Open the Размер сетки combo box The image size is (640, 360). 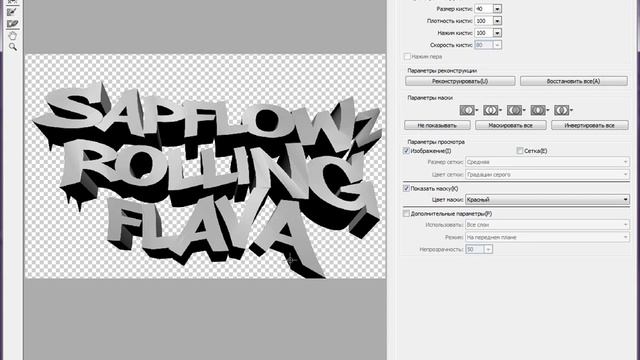(x=547, y=162)
